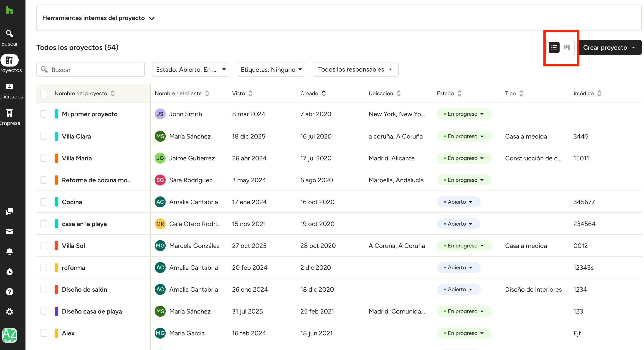Expand Todos los responsables dropdown
Viewport: 644px width, 350px height.
coord(355,69)
